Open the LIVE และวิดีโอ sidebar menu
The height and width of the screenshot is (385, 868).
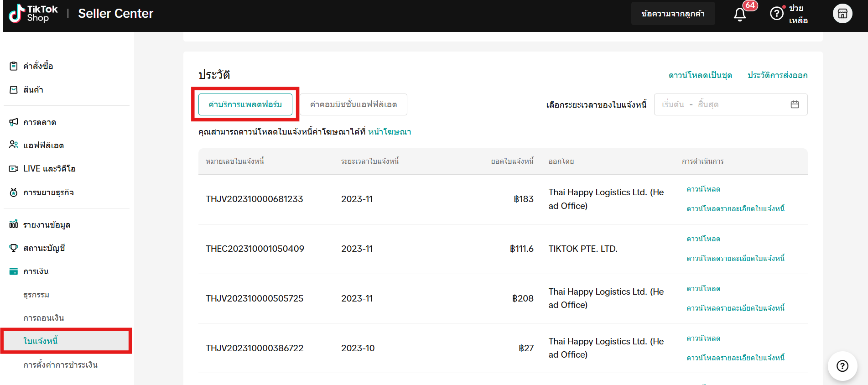pyautogui.click(x=49, y=169)
